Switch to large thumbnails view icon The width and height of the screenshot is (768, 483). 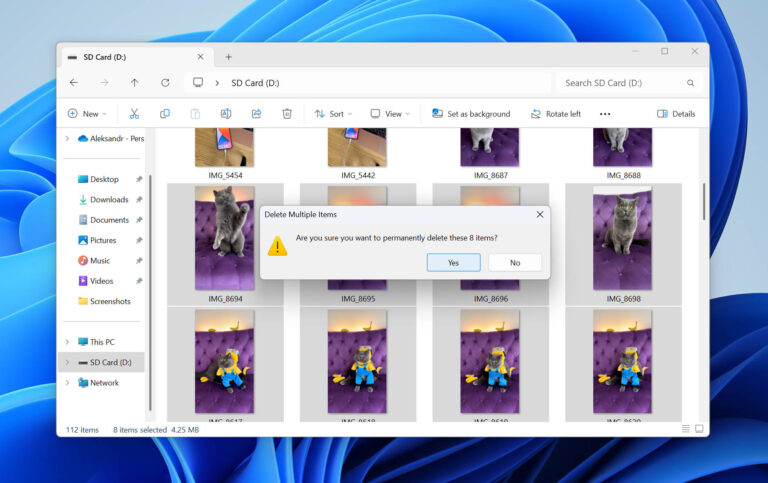click(x=699, y=429)
